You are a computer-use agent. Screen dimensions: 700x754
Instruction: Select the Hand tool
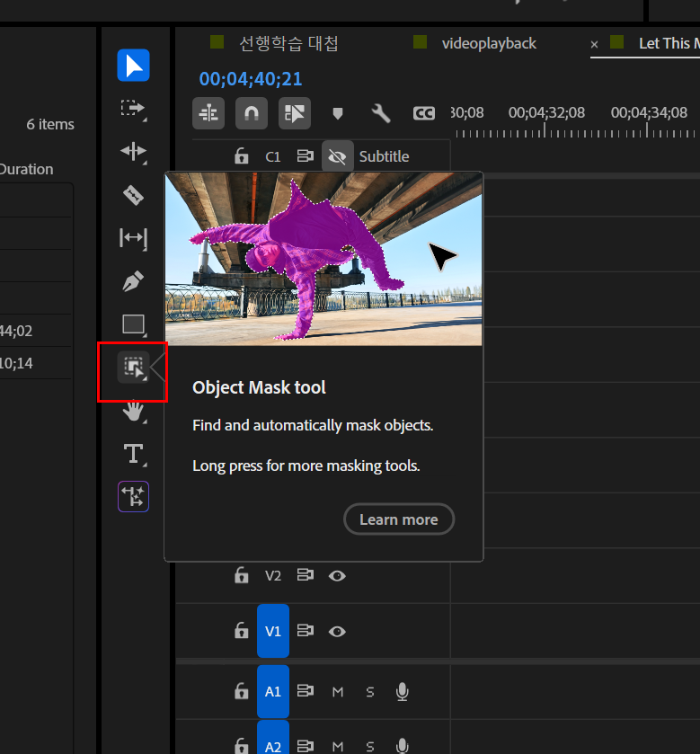point(133,411)
